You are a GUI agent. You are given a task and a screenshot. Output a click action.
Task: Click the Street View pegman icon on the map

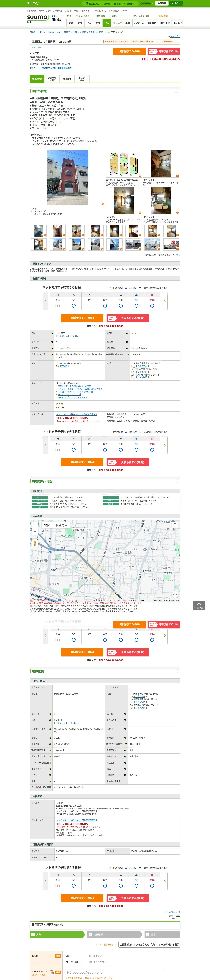click(x=35, y=544)
